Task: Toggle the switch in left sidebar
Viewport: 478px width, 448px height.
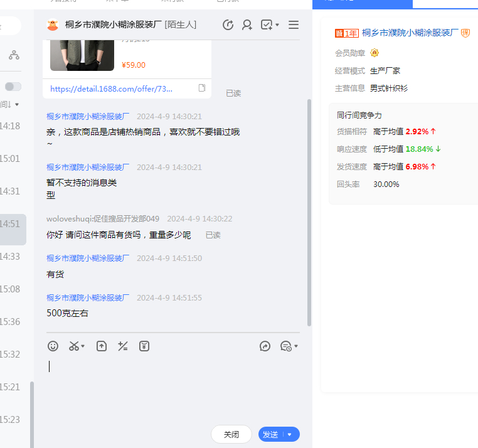Action: click(13, 87)
